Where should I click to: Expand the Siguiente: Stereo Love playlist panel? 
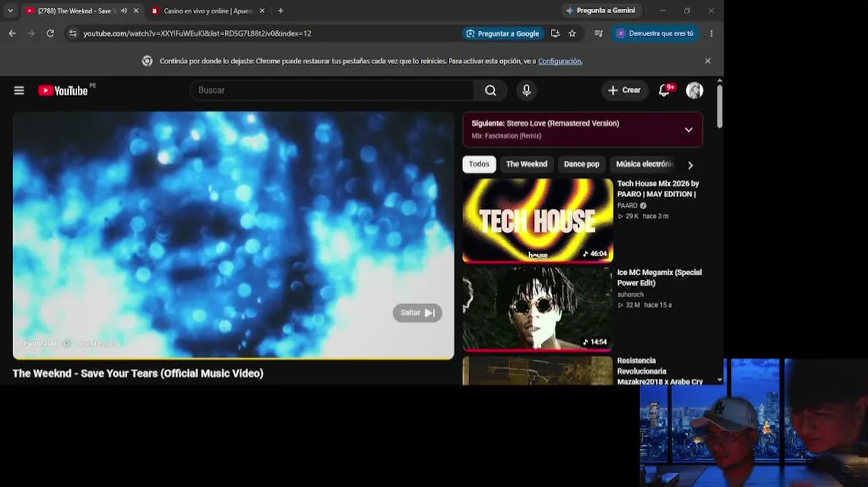click(x=688, y=130)
